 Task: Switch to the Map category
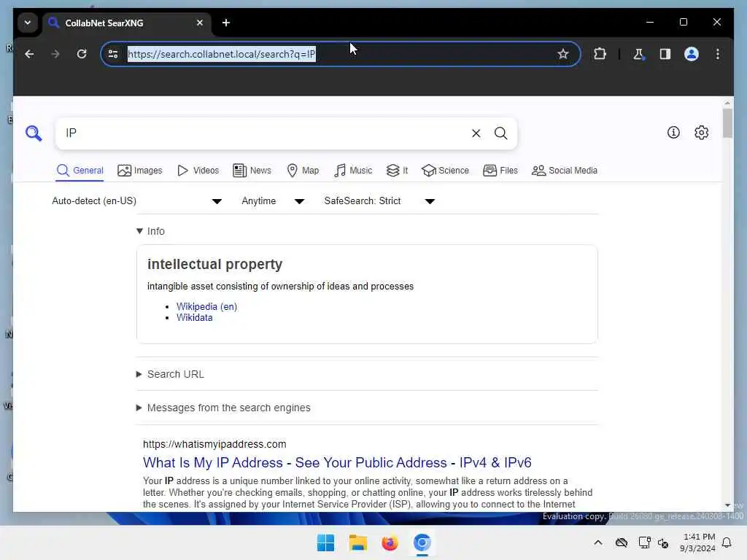point(303,171)
